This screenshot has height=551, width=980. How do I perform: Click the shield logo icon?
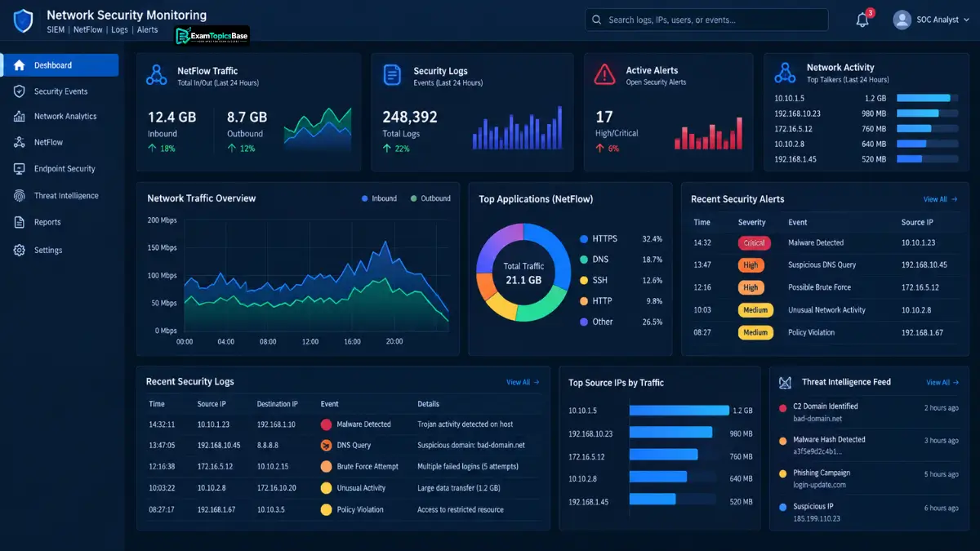coord(24,21)
